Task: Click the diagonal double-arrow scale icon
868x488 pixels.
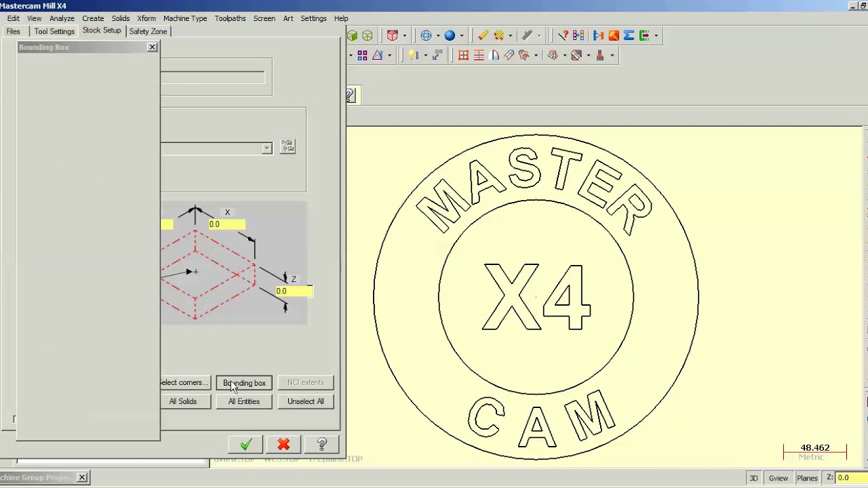Action: click(437, 55)
